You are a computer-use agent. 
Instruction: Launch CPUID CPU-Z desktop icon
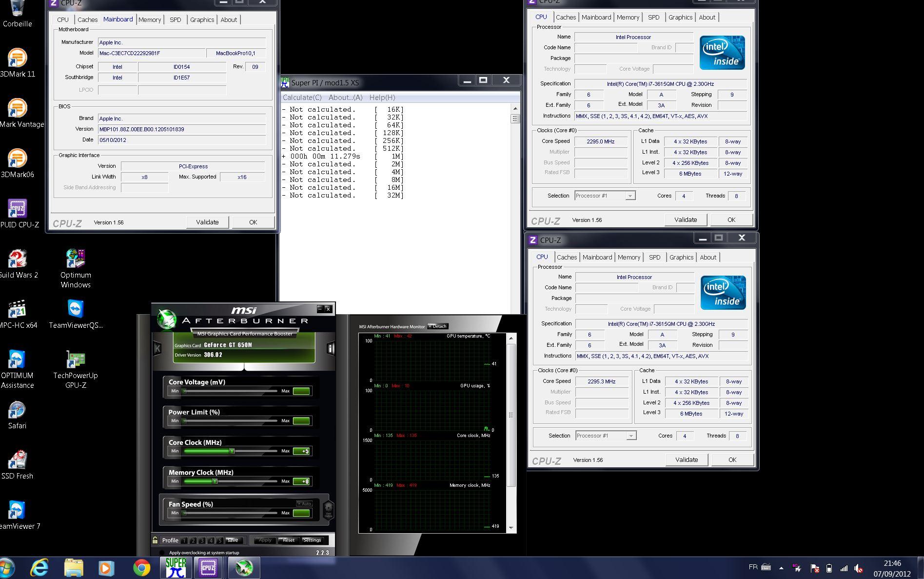coord(19,213)
